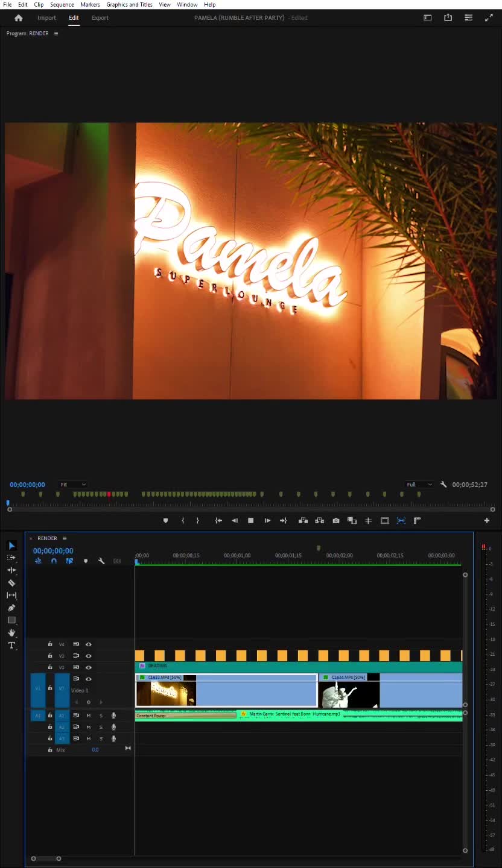
Task: Click the Mix volume value 0.0
Action: click(x=95, y=750)
